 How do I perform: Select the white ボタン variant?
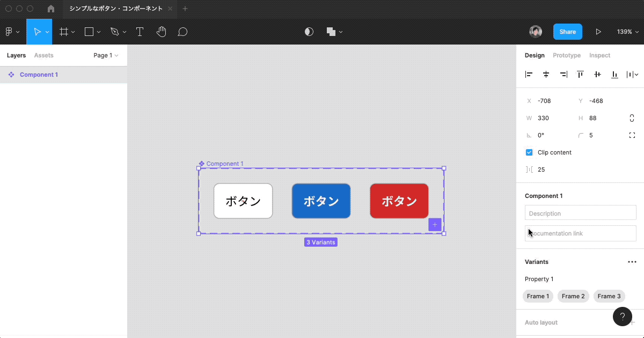click(243, 201)
